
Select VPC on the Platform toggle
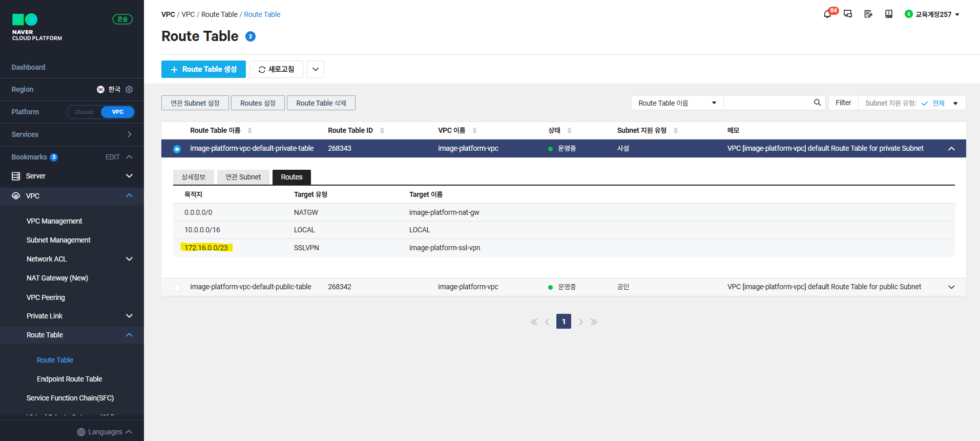pos(117,112)
